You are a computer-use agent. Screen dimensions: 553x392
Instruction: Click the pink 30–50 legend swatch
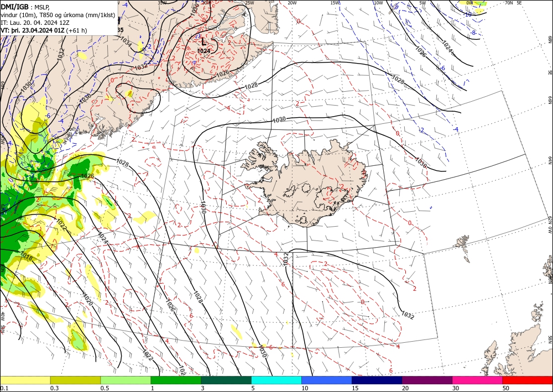point(477,380)
